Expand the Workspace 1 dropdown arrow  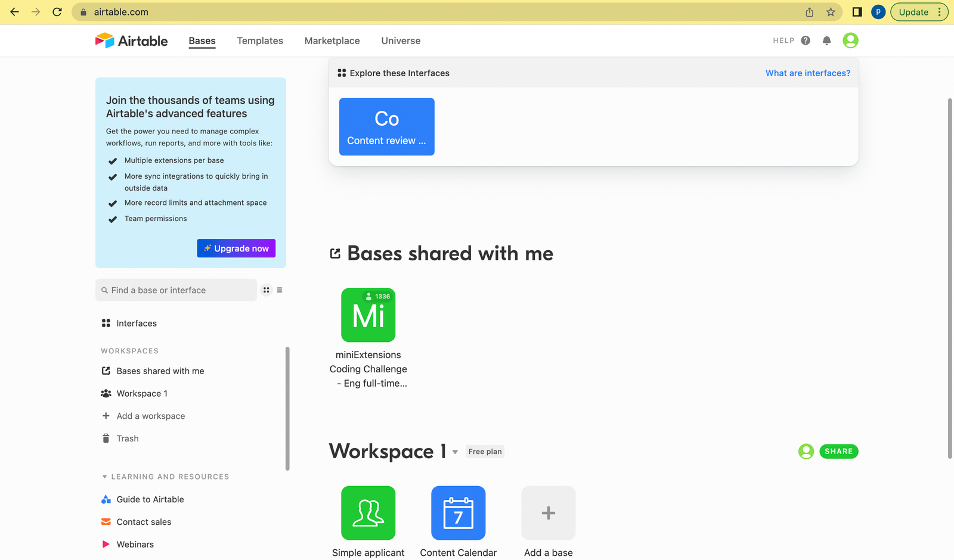455,452
